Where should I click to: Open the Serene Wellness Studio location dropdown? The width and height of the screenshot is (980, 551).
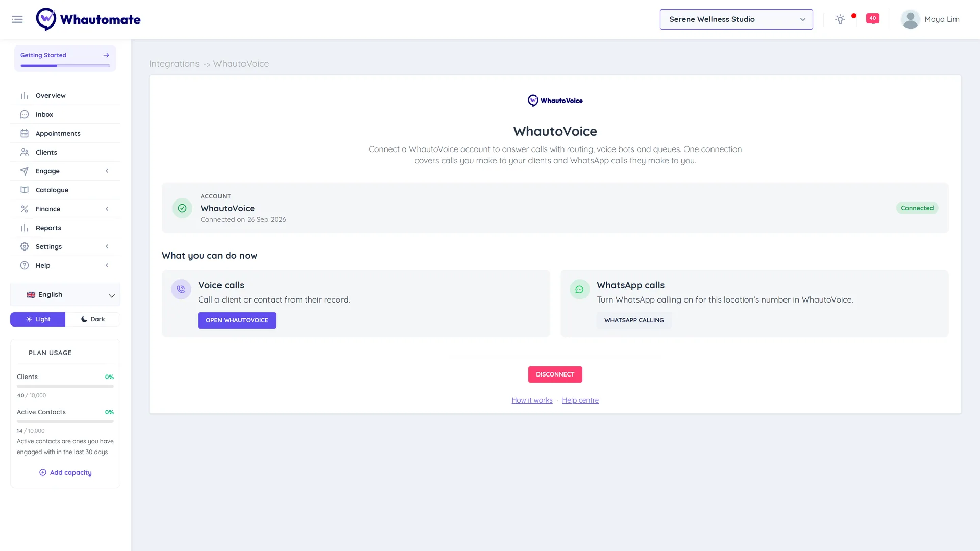(737, 19)
